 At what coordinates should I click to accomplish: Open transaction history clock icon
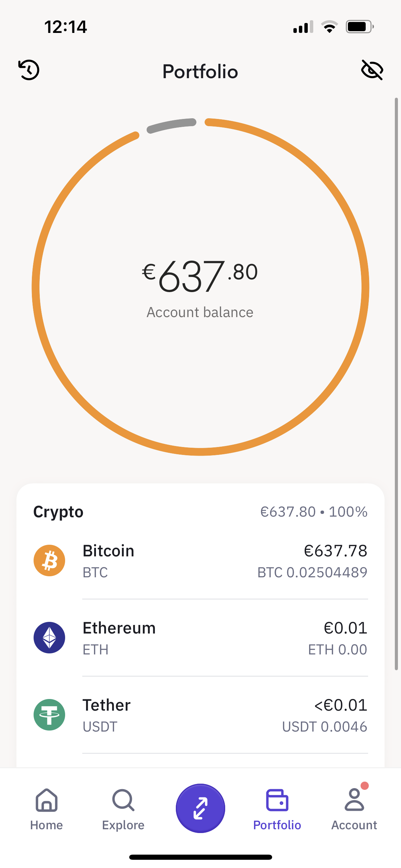29,70
